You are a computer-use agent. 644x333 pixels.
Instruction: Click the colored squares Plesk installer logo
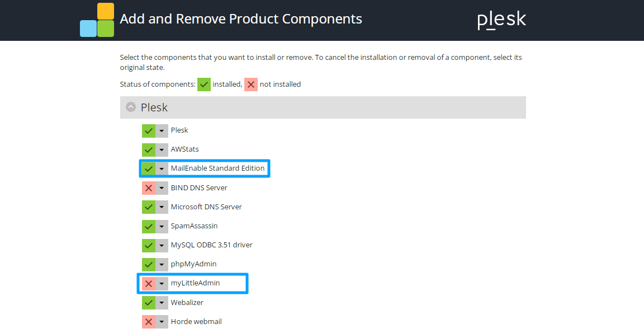[x=97, y=20]
